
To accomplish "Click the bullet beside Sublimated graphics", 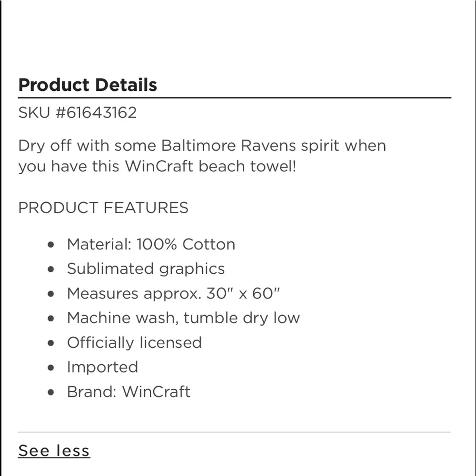I will click(x=51, y=269).
